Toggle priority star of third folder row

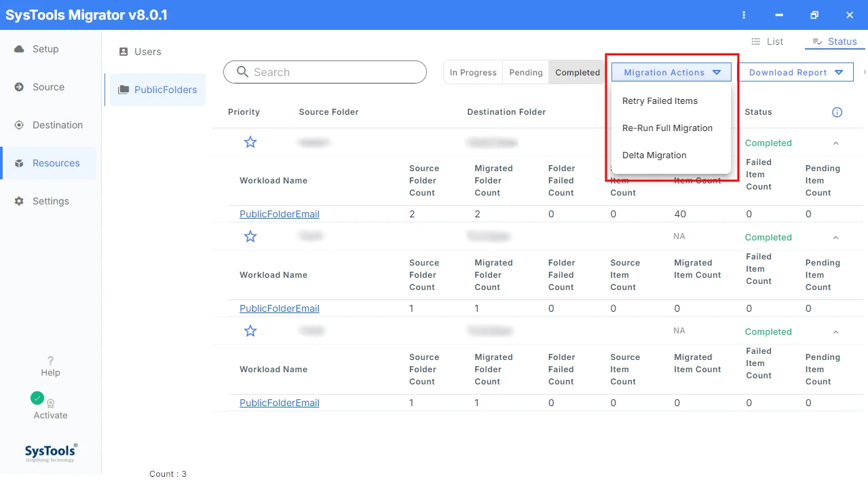tap(250, 331)
